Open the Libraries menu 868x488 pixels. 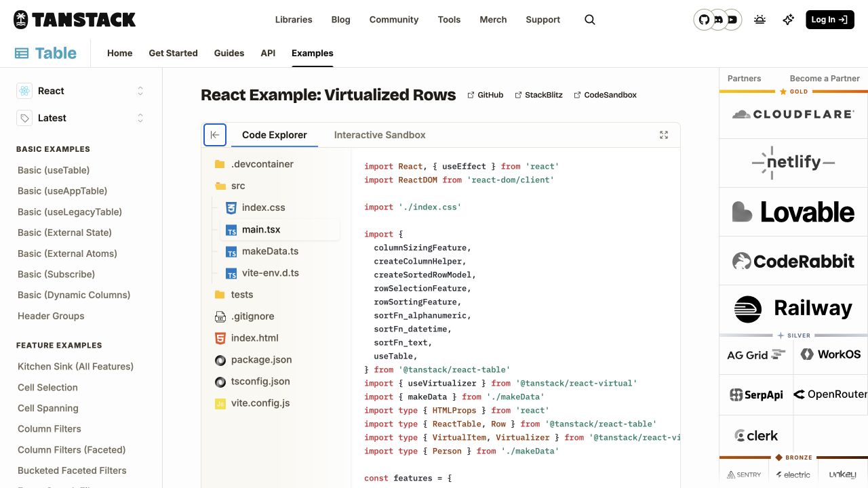294,20
